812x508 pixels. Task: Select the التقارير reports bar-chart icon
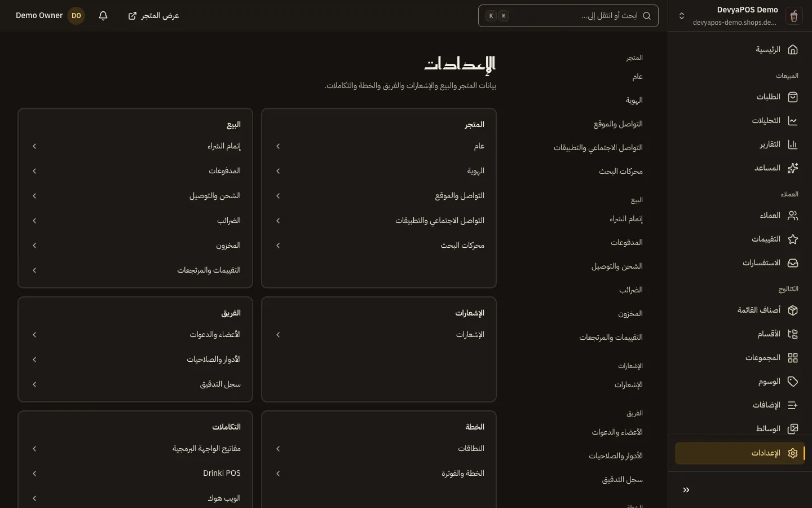coord(793,144)
